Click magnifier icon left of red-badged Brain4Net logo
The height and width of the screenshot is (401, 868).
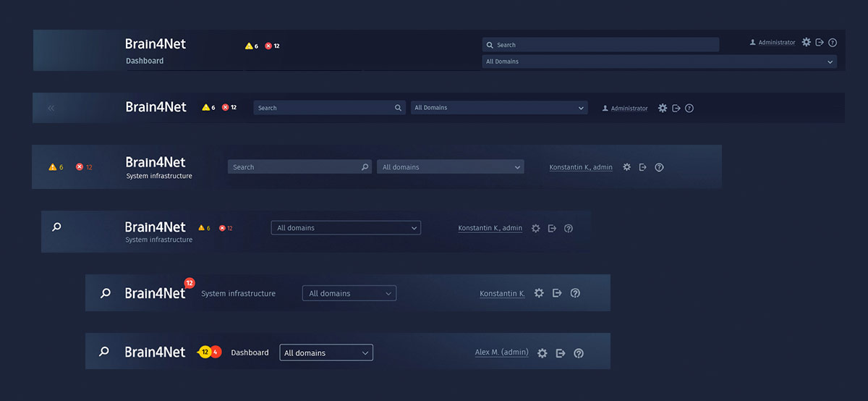click(106, 293)
